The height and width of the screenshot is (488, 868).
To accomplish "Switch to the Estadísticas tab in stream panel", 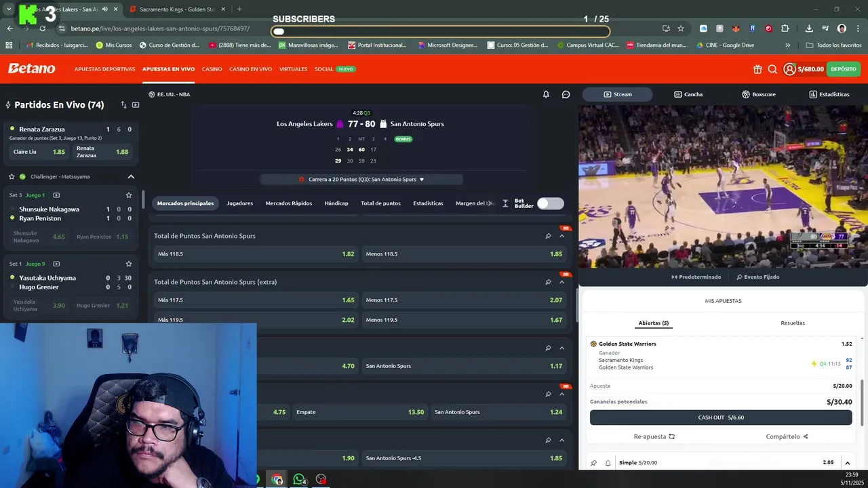I will click(829, 94).
